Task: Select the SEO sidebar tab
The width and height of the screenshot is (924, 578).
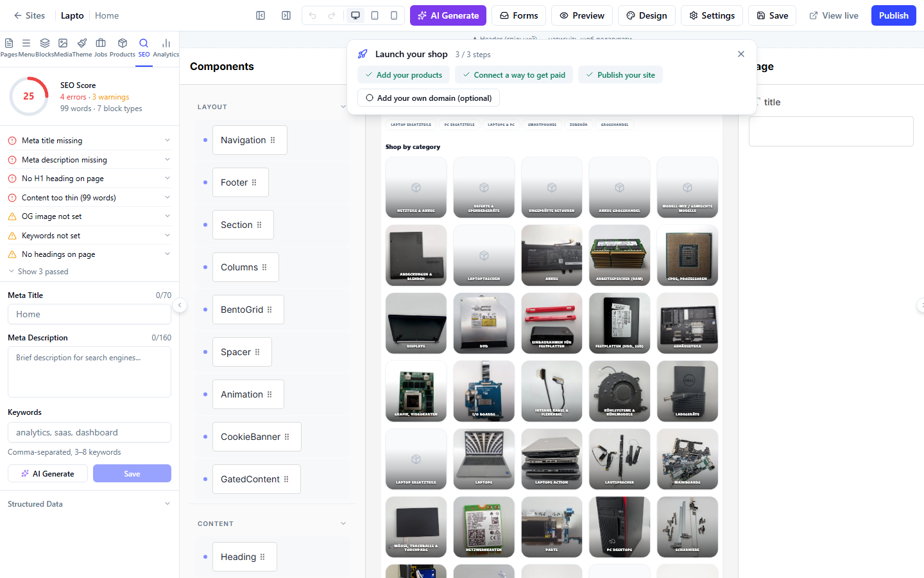Action: (x=144, y=48)
